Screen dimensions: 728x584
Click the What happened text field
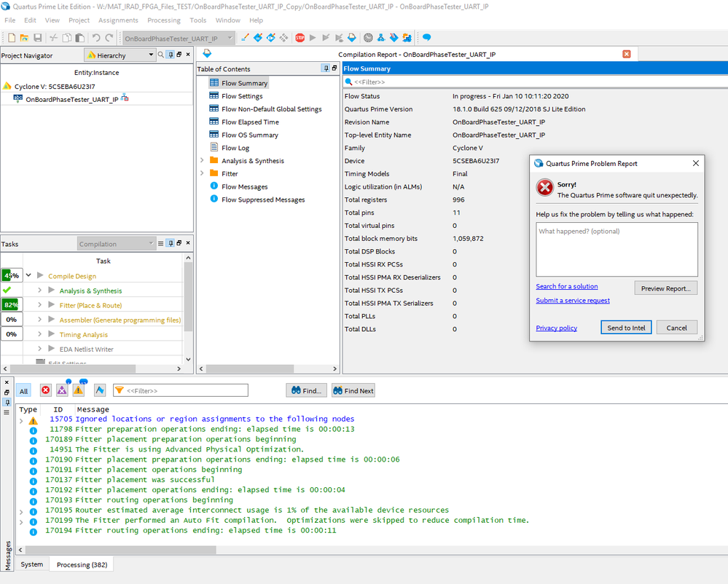tap(617, 249)
